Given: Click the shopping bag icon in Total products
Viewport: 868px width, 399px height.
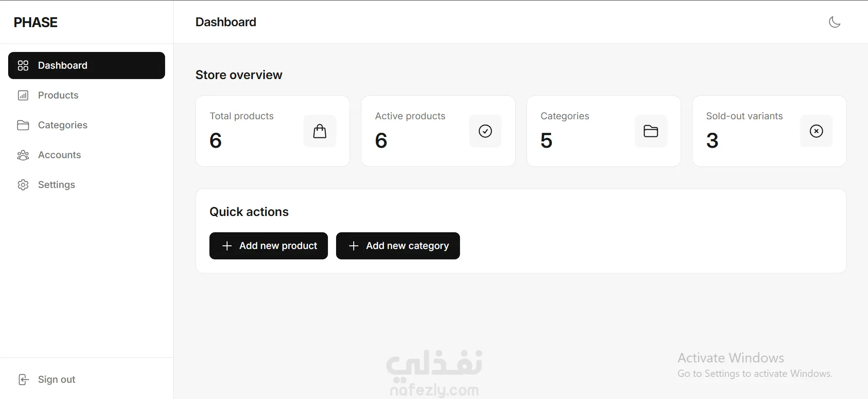Looking at the screenshot, I should 320,131.
